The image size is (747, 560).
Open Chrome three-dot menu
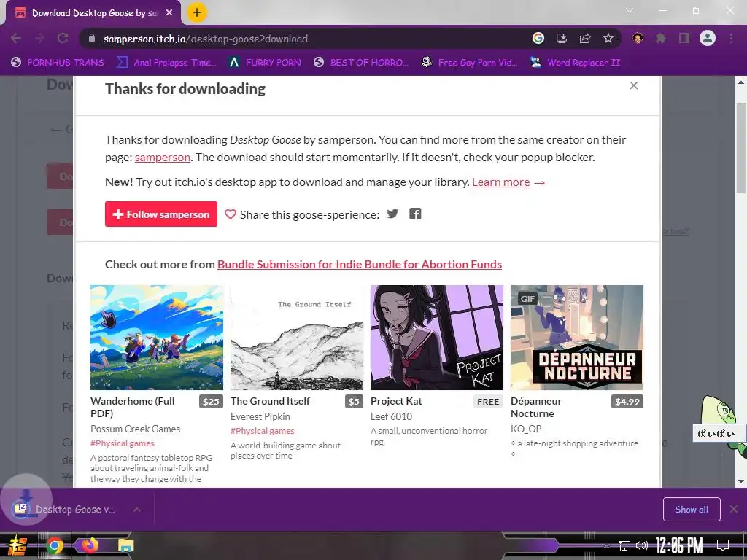(x=731, y=38)
